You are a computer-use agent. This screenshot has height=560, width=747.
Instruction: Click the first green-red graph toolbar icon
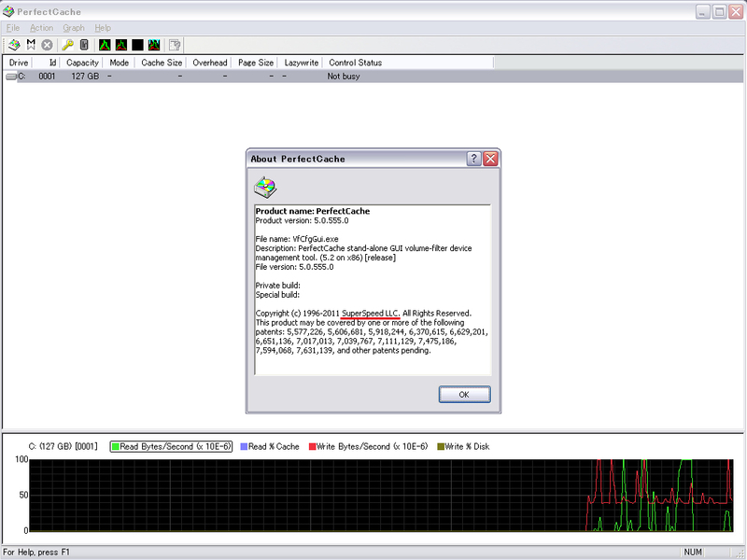coord(105,45)
